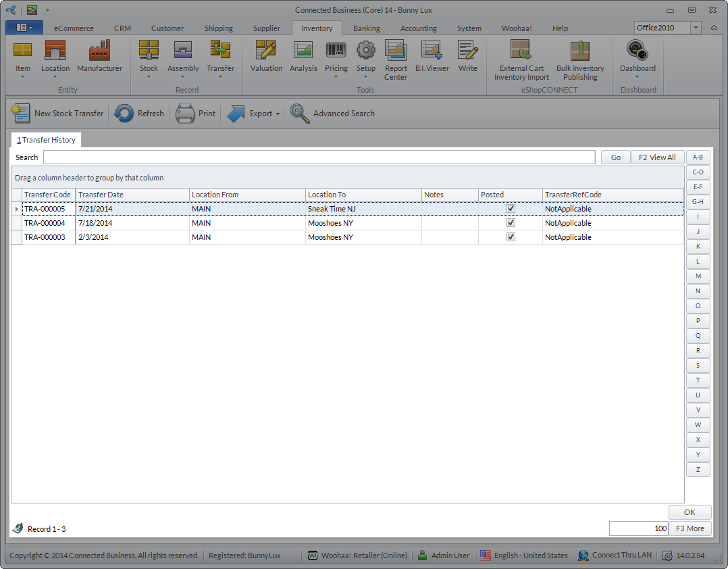This screenshot has height=569, width=728.
Task: Expand the Pricing dropdown menu
Action: tap(336, 77)
